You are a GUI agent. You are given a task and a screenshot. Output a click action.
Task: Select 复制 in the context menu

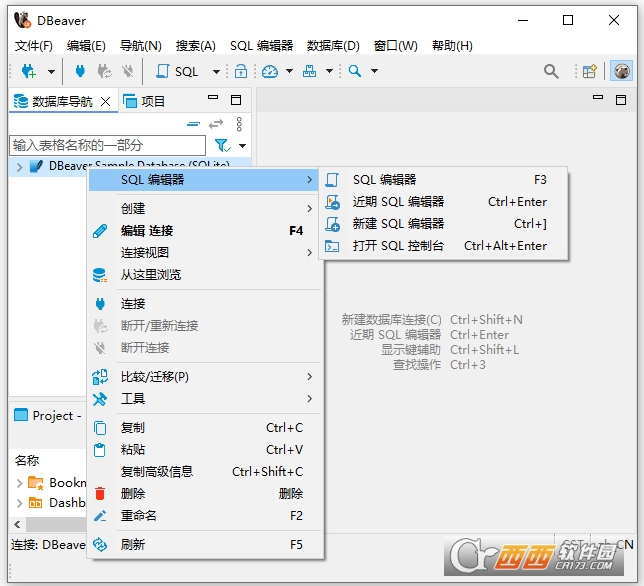(205, 428)
